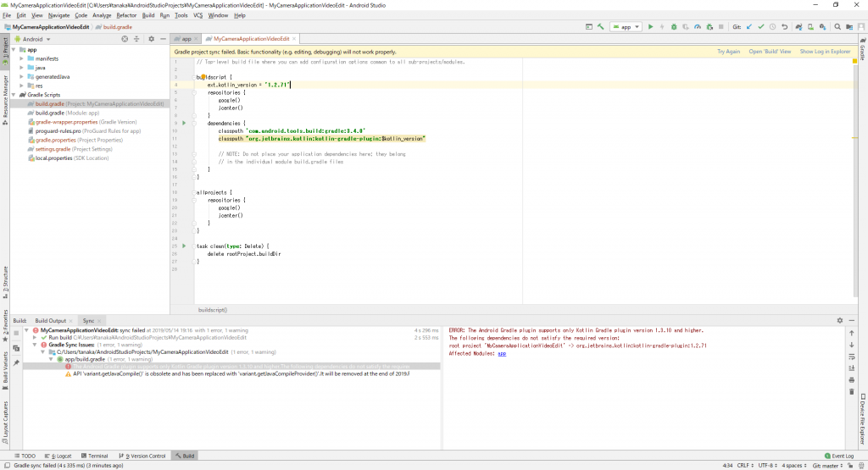Click the Search Everywhere magnifier icon

point(837,26)
